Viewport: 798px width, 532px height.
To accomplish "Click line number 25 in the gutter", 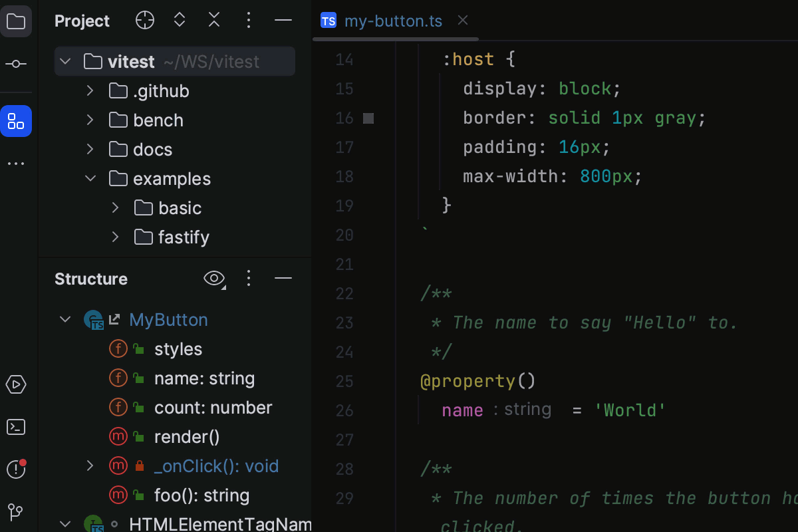I will [x=344, y=381].
